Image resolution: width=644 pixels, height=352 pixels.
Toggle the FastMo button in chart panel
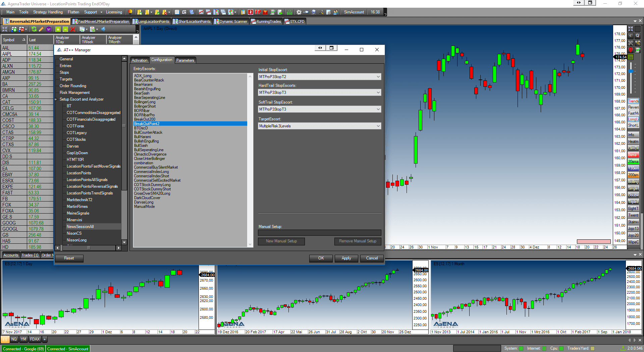click(633, 113)
